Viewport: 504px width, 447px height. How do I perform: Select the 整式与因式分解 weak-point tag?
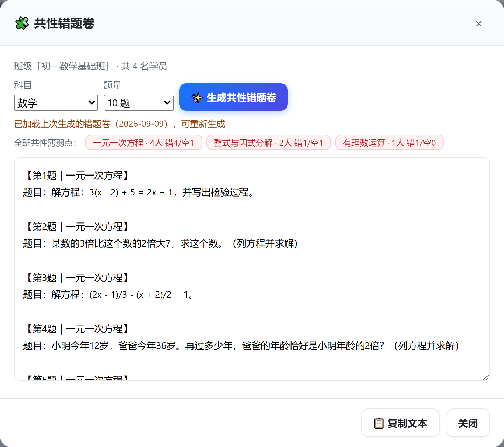pyautogui.click(x=269, y=142)
